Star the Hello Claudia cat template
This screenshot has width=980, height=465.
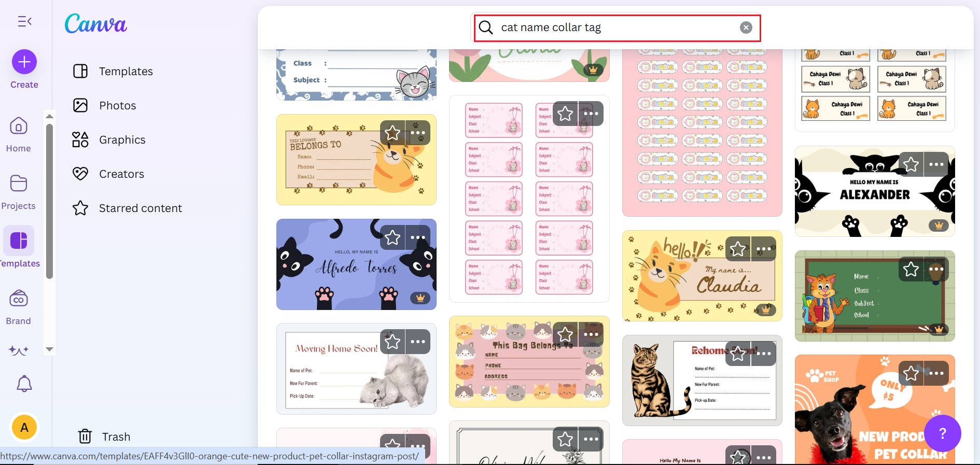738,249
